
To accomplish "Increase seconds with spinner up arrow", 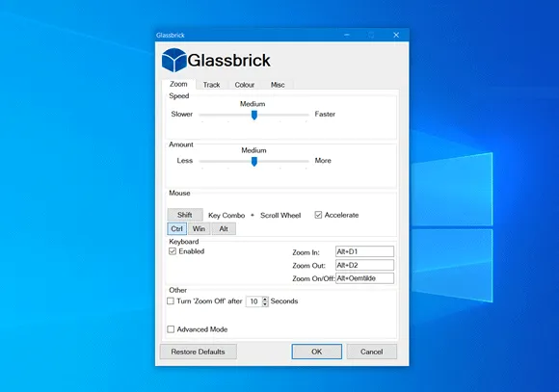I will coord(265,299).
